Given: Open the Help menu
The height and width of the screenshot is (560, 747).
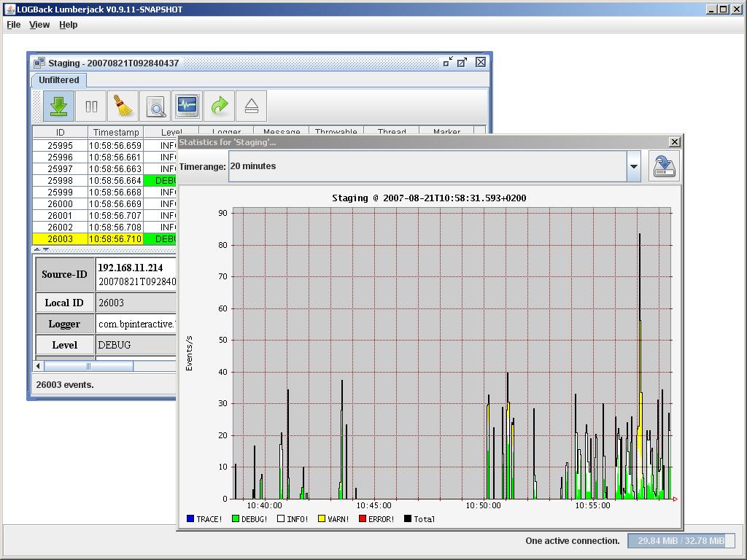Looking at the screenshot, I should coord(68,24).
